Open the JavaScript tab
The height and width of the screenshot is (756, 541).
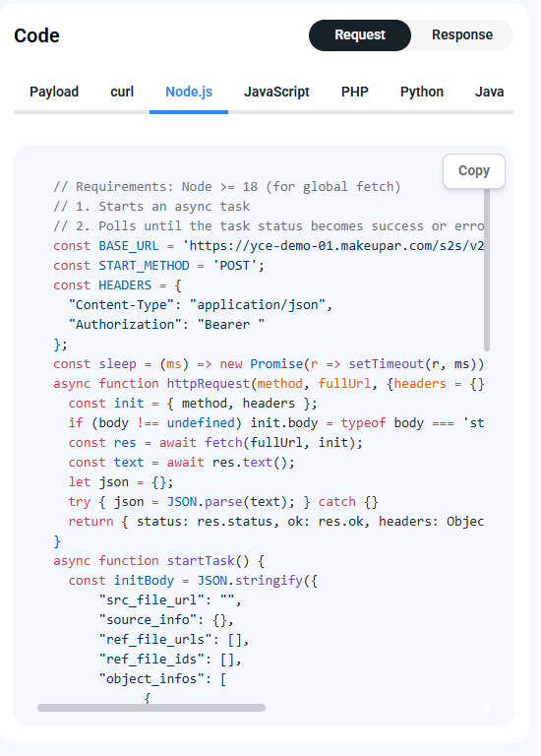pos(276,92)
